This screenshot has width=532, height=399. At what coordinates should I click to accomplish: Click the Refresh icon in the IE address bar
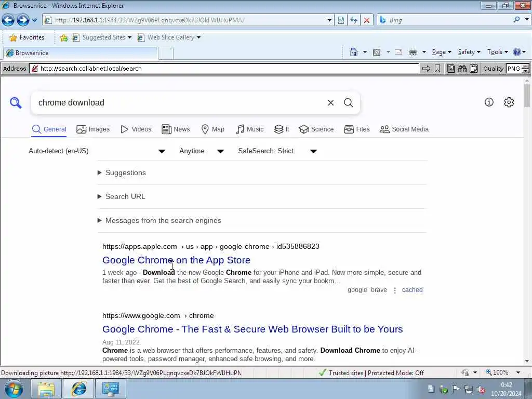354,20
